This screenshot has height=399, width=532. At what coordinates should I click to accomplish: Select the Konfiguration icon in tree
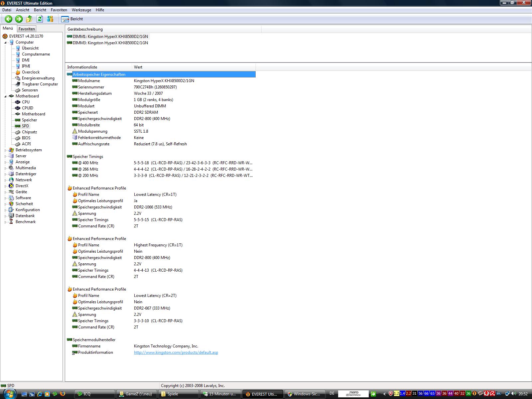[11, 210]
